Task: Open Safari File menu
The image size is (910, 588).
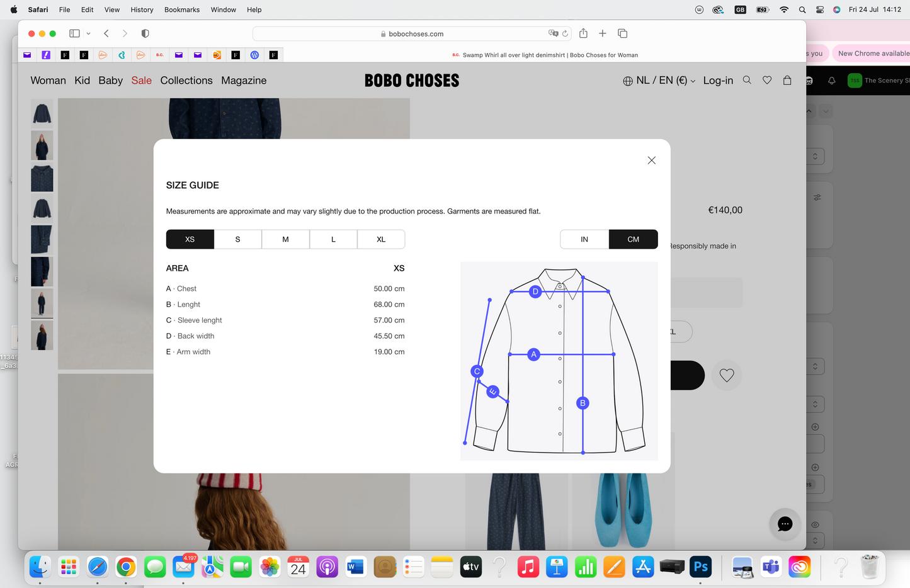Action: tap(65, 9)
